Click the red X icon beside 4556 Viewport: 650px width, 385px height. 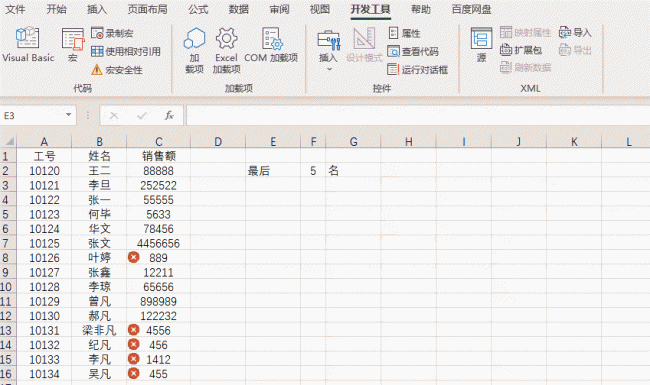click(x=133, y=330)
